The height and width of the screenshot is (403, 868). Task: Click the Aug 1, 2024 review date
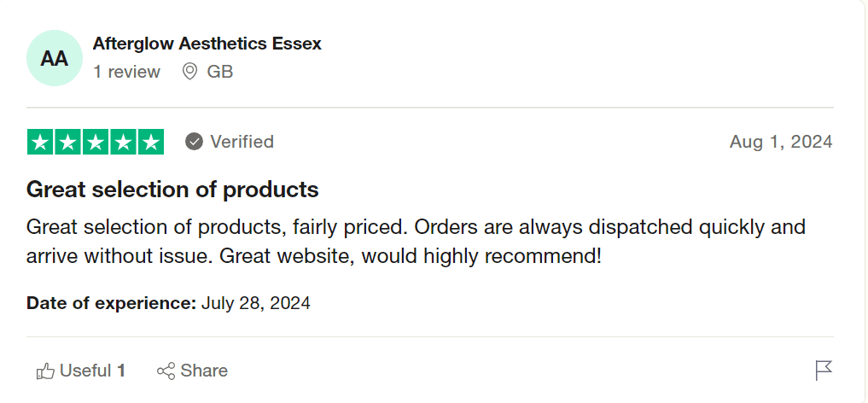(x=780, y=142)
